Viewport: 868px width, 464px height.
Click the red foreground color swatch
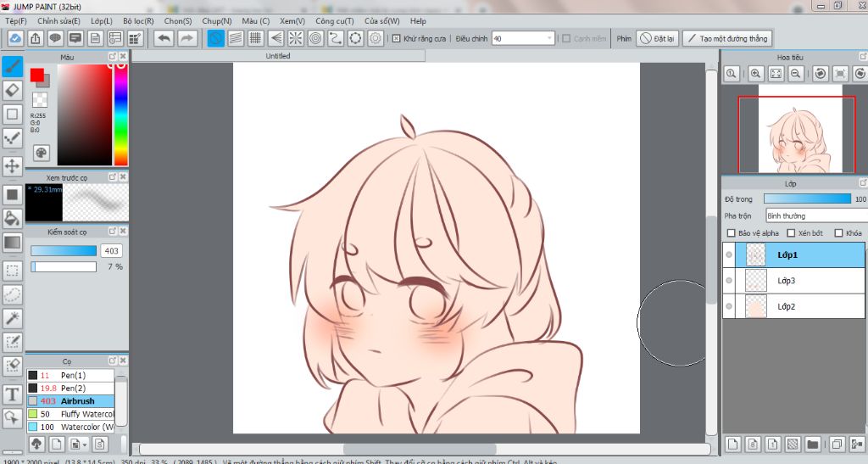click(37, 75)
